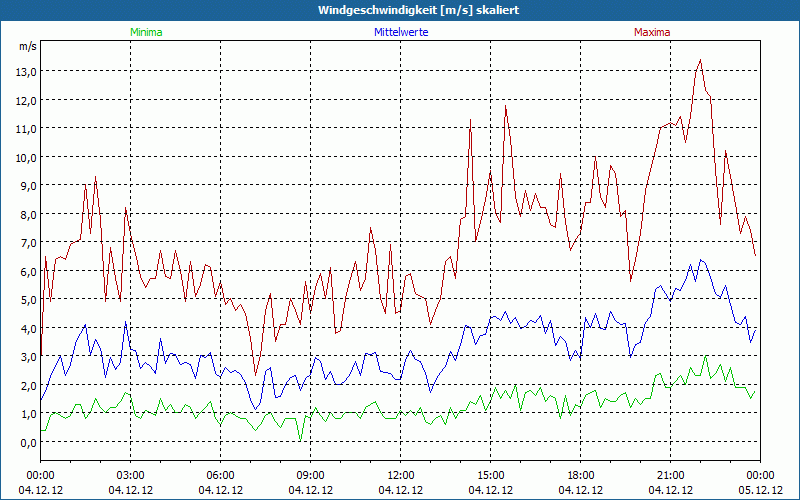Click the 06:00 time label
Screen dimensions: 800x500
click(x=220, y=476)
